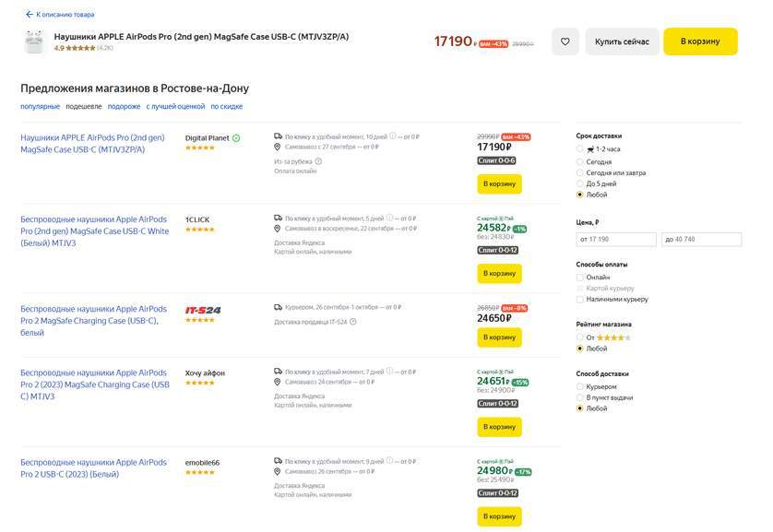Image resolution: width=773 pixels, height=532 pixels.
Task: Open AirPods product thumbnail image
Action: (34, 41)
